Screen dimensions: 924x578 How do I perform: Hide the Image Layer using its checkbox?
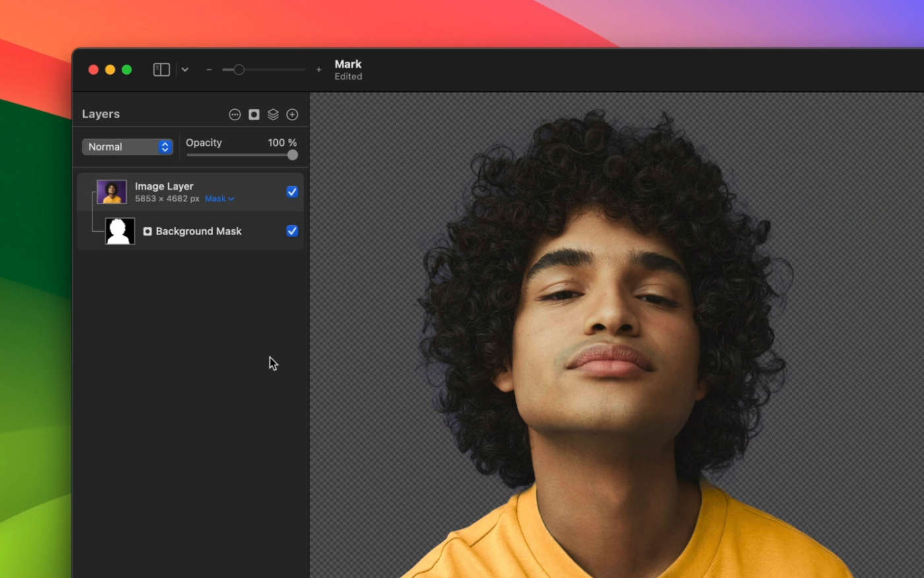(292, 192)
